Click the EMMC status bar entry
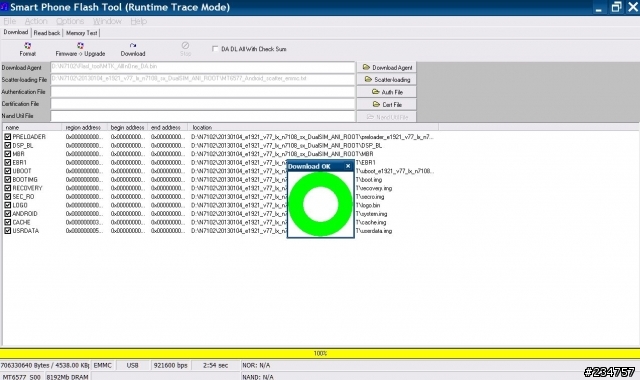 (102, 365)
